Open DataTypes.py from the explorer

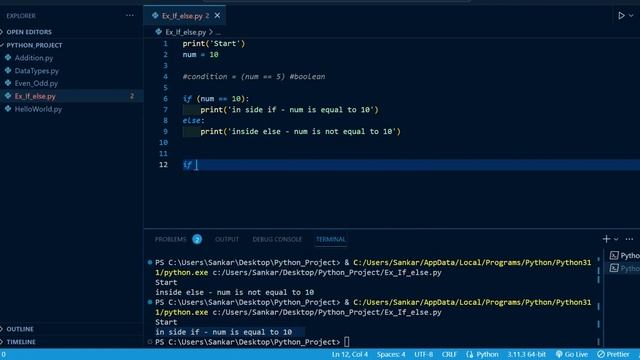(x=37, y=71)
